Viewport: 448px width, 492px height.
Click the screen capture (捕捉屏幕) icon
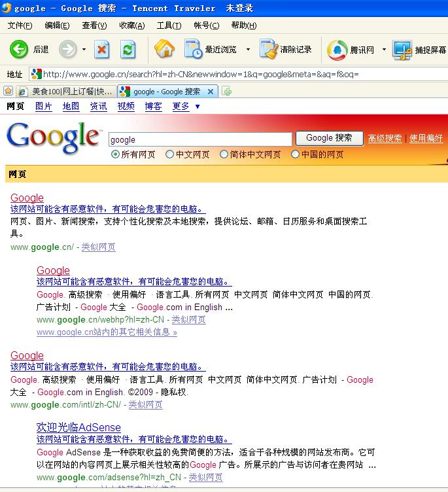[402, 50]
